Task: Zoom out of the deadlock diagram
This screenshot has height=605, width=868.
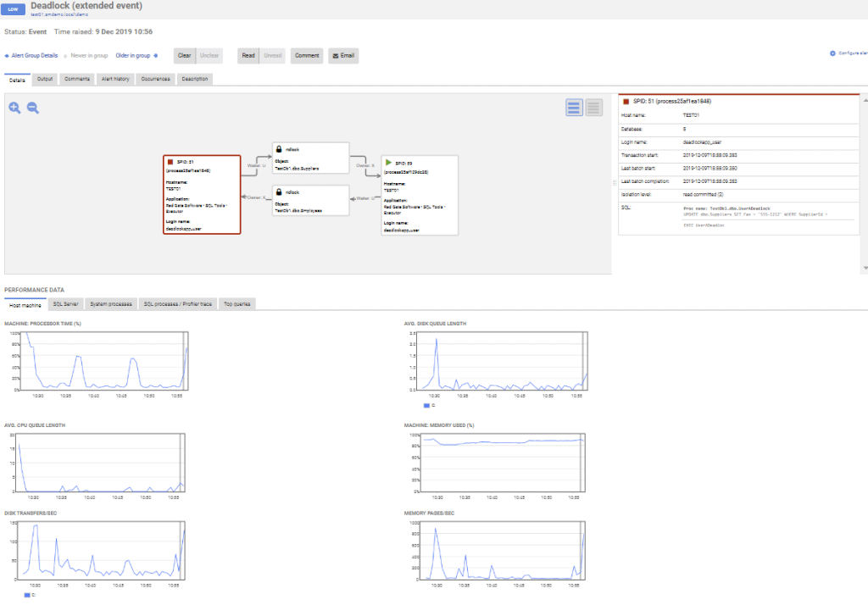Action: 34,108
